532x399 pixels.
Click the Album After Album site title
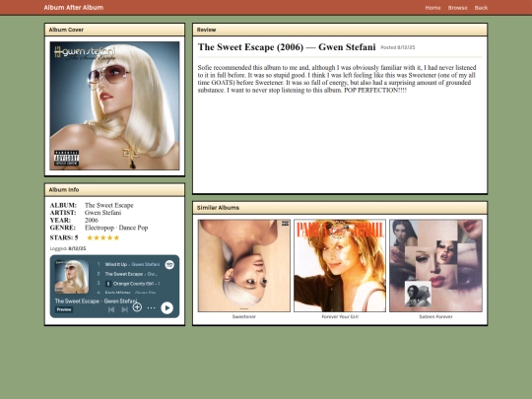[x=74, y=8]
